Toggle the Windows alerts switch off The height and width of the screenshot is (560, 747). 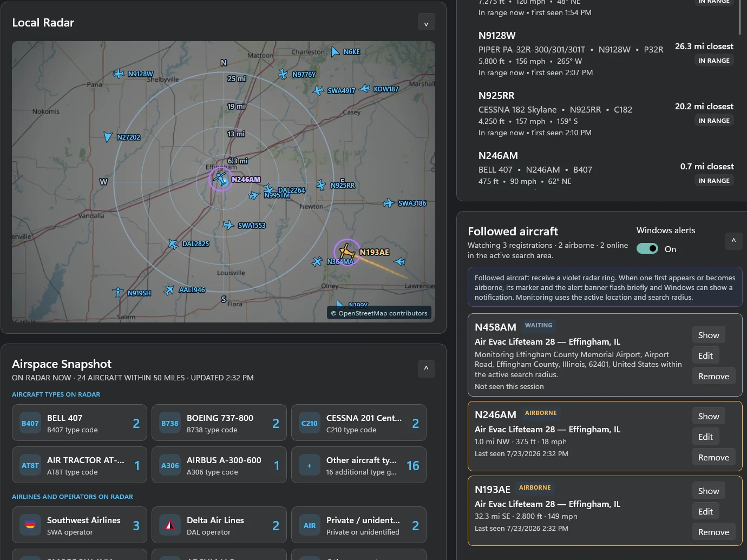[647, 248]
